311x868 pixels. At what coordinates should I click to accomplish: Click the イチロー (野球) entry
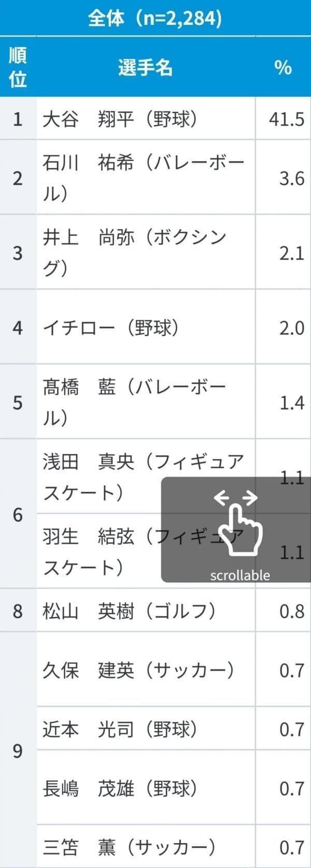click(111, 328)
